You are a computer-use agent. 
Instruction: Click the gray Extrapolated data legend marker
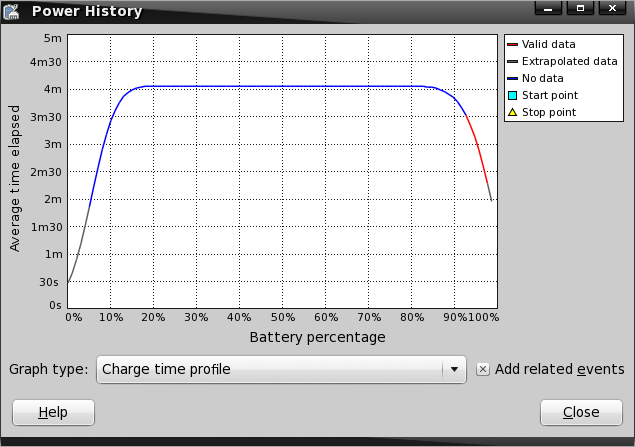(x=512, y=61)
